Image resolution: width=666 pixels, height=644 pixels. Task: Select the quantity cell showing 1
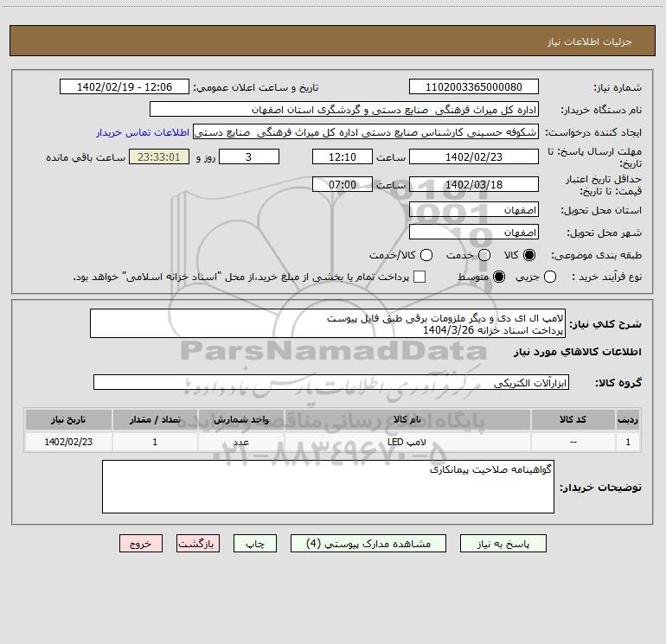(155, 442)
